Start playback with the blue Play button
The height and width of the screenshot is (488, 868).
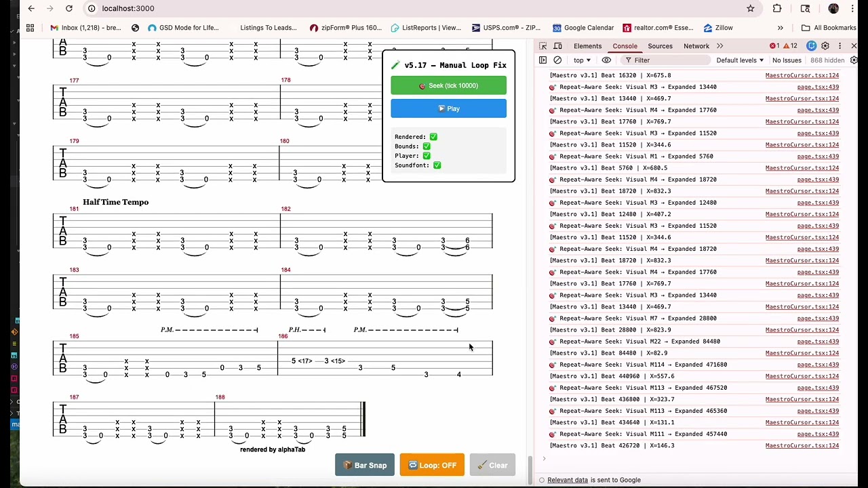[x=448, y=108]
